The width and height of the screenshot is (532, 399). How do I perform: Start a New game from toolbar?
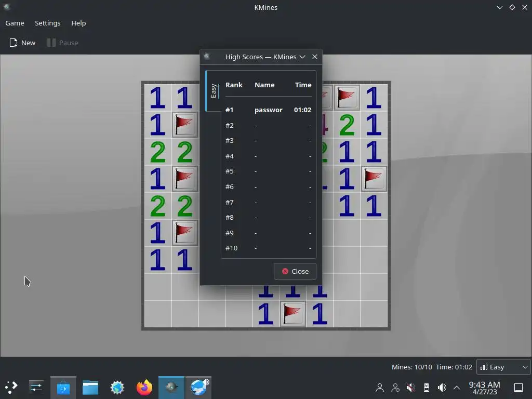tap(22, 43)
